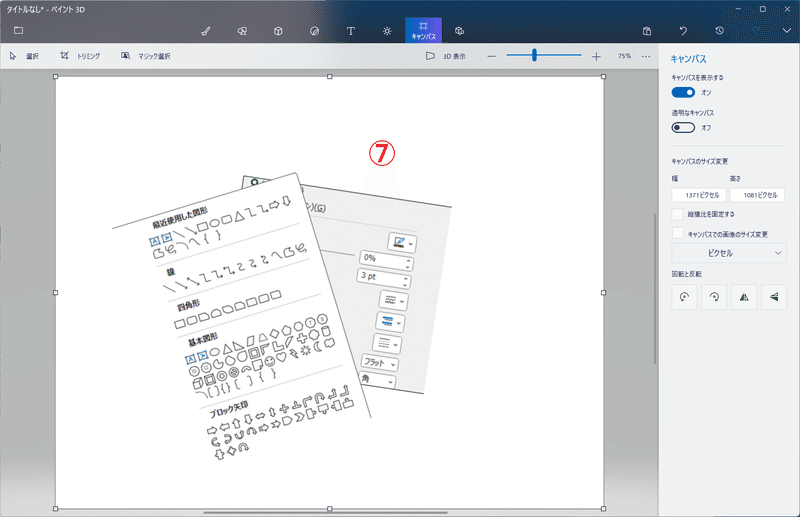Click the vertical canvas scrollbar
The height and width of the screenshot is (517, 800).
(655, 289)
